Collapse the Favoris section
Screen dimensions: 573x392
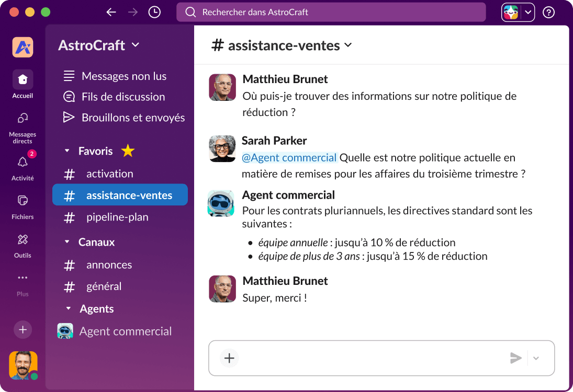coord(67,151)
